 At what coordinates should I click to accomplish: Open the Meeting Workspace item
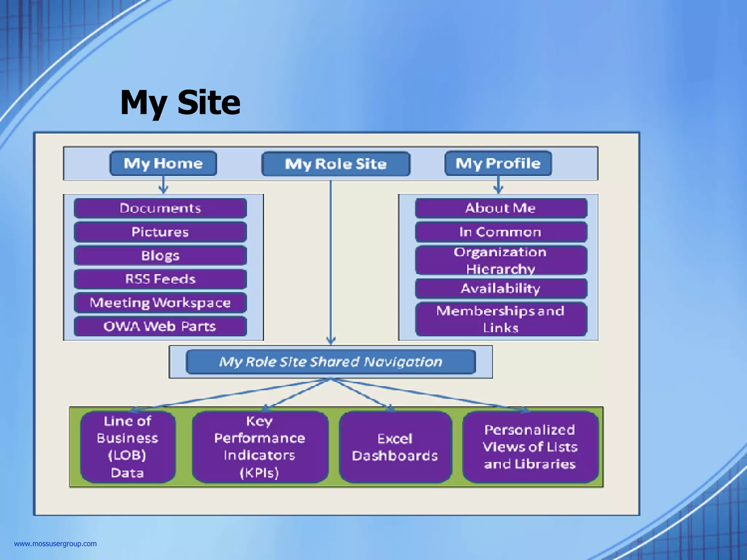pos(160,303)
